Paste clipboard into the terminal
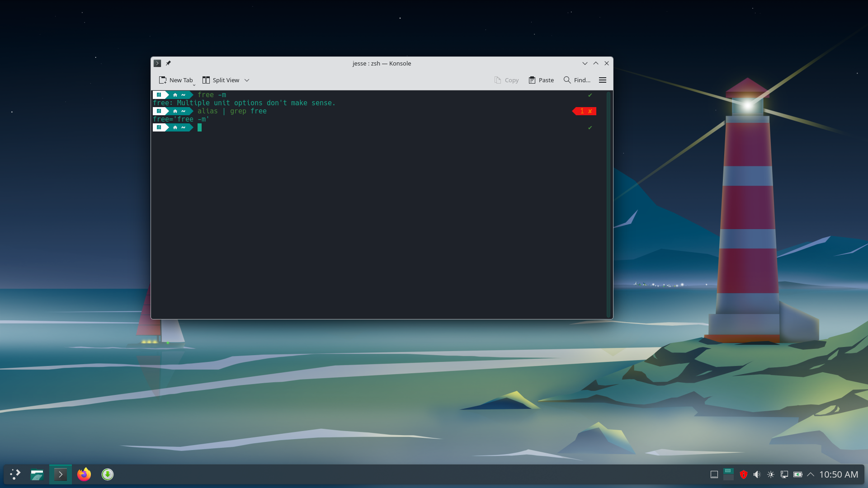This screenshot has width=868, height=488. 541,80
